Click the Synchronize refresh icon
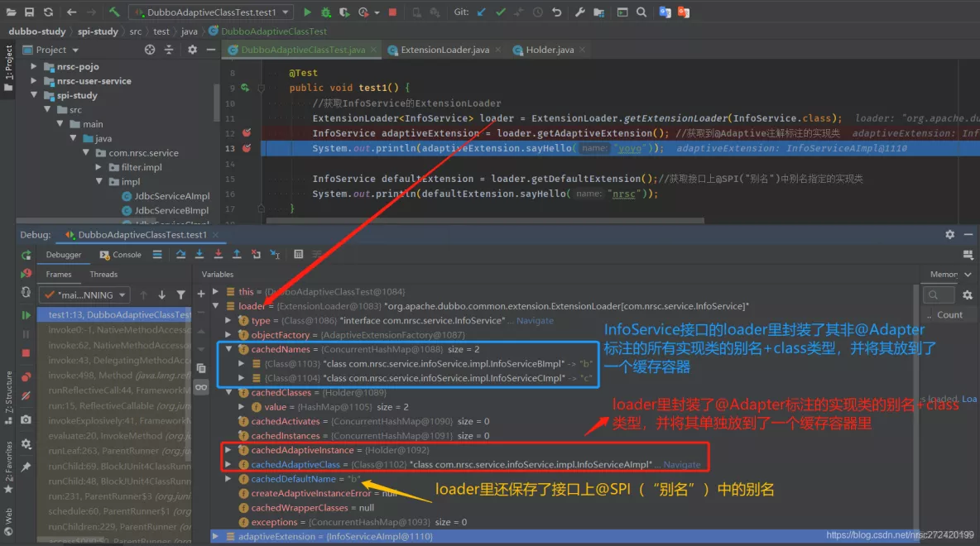 (x=49, y=12)
